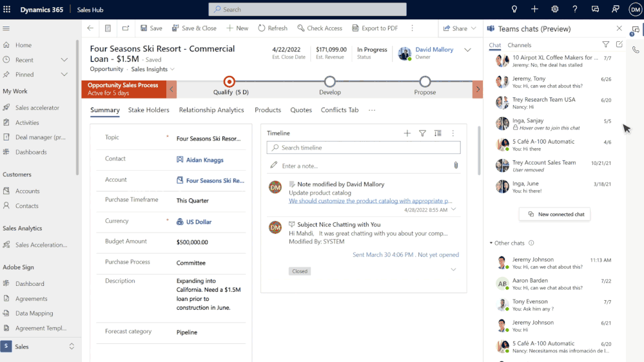Open the Share dropdown
Screen dimensions: 644x362
pos(460,28)
